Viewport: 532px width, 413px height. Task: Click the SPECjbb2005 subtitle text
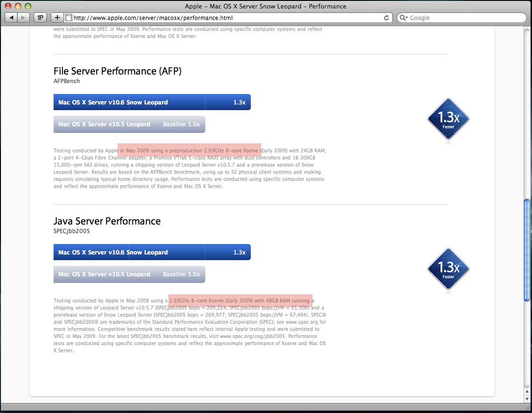click(x=72, y=231)
